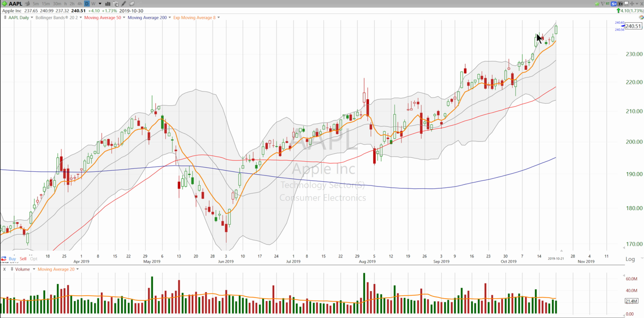The height and width of the screenshot is (318, 644).
Task: Choose the h hourly timeframe
Action: pos(66,4)
